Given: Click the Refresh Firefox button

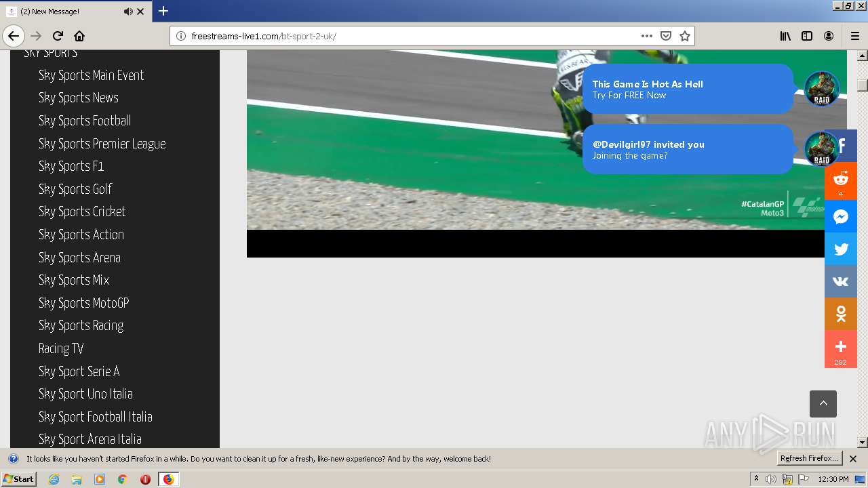Looking at the screenshot, I should pos(809,458).
